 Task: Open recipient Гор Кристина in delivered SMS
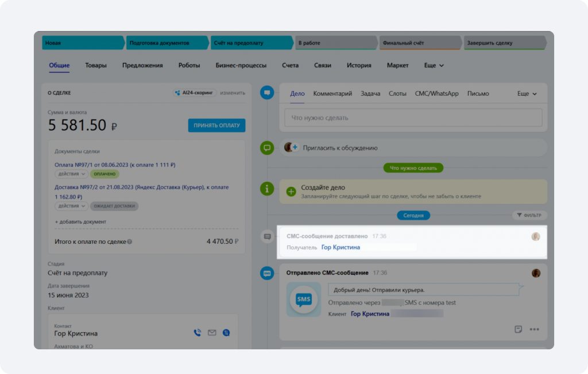341,247
